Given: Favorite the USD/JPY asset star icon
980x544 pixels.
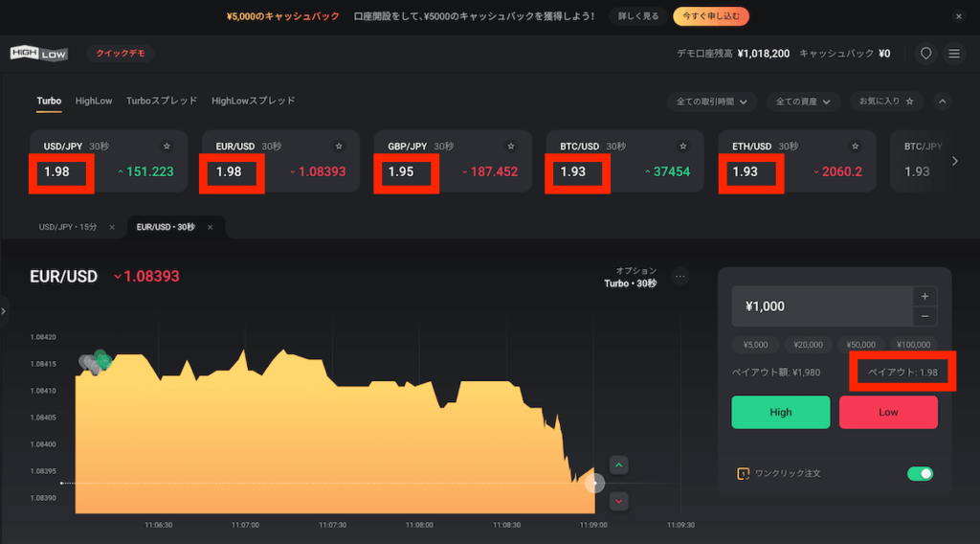Looking at the screenshot, I should (x=167, y=147).
